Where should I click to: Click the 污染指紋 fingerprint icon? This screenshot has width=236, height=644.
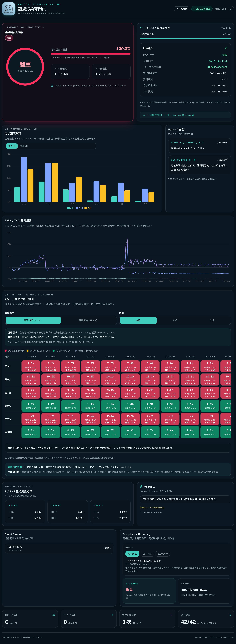[141, 487]
